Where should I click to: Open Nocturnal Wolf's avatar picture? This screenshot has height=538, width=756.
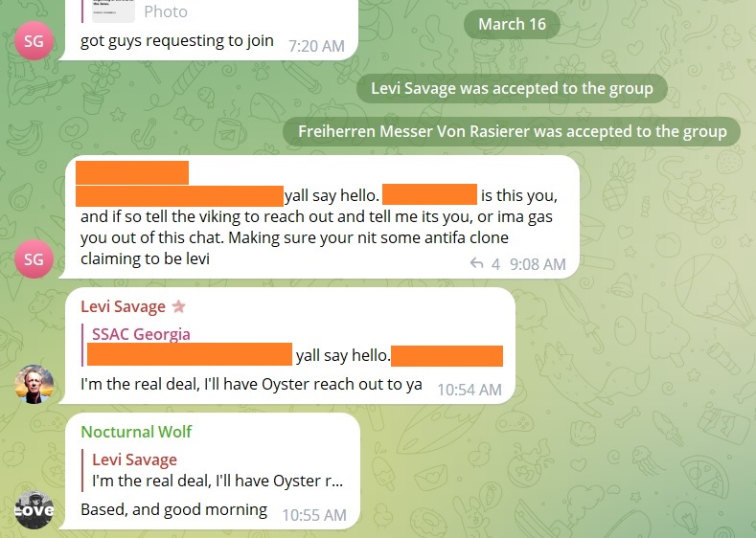click(x=34, y=509)
